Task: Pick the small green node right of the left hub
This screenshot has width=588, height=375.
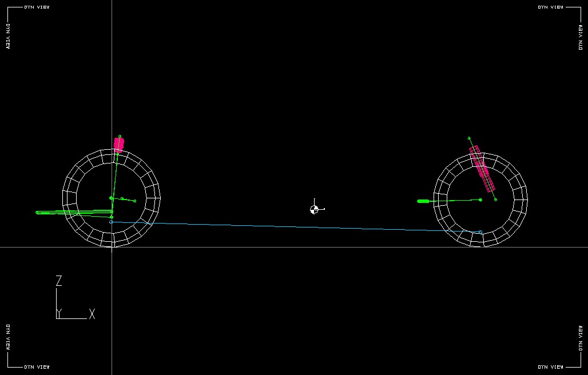Action: [x=135, y=201]
